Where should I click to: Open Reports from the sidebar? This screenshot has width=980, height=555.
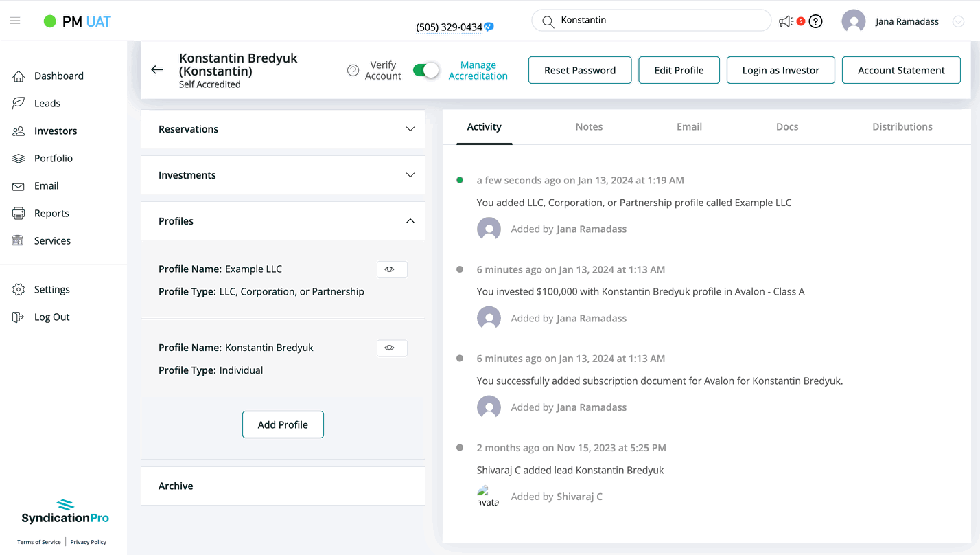click(51, 214)
